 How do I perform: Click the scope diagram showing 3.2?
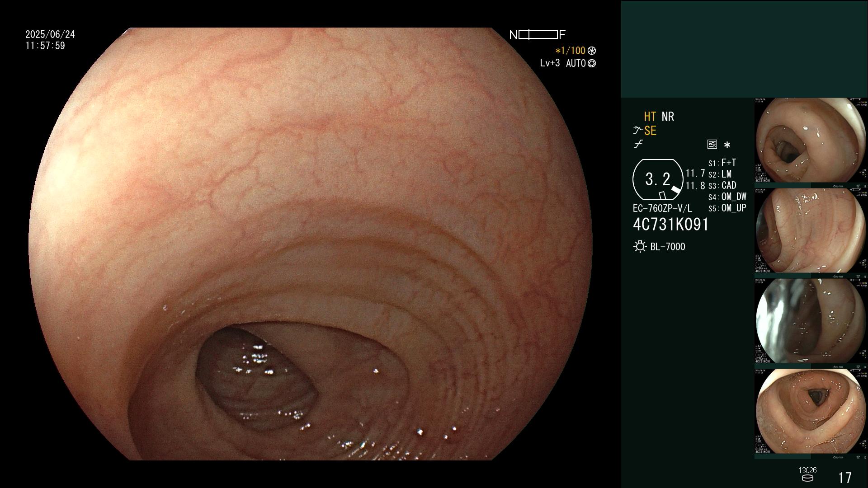[x=658, y=179]
